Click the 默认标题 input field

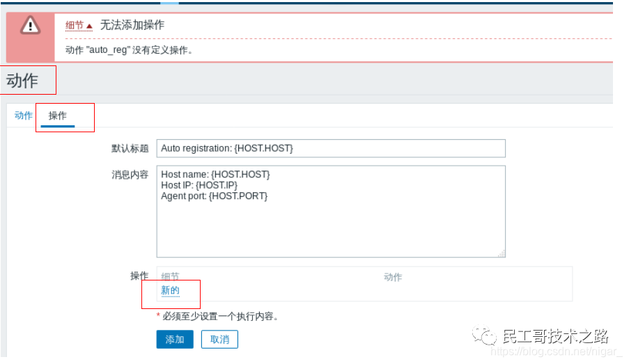coord(331,148)
